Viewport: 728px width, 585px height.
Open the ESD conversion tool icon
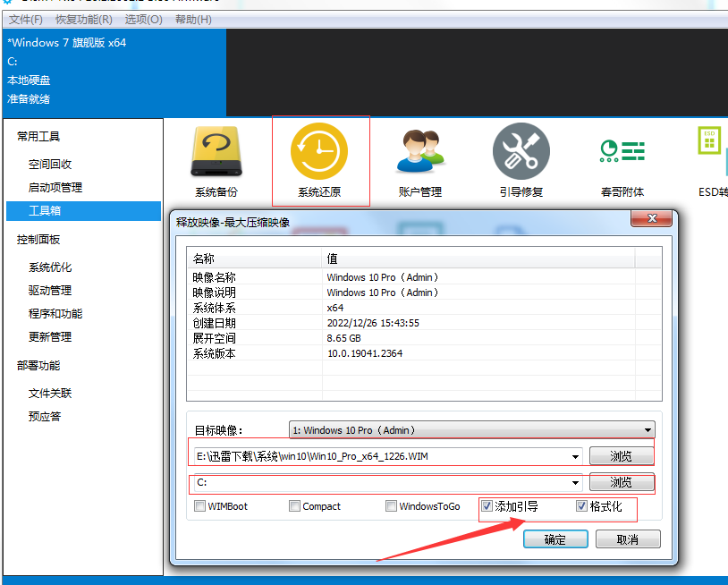712,151
